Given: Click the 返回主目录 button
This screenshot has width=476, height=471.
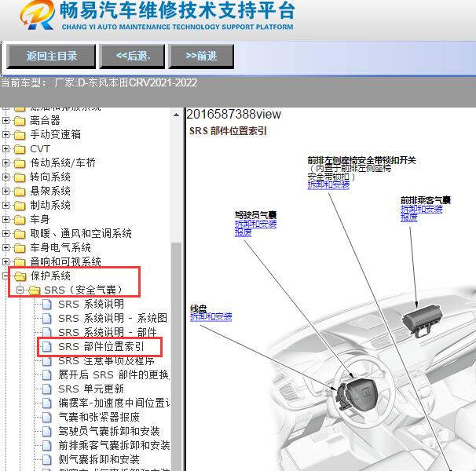Looking at the screenshot, I should 51,57.
